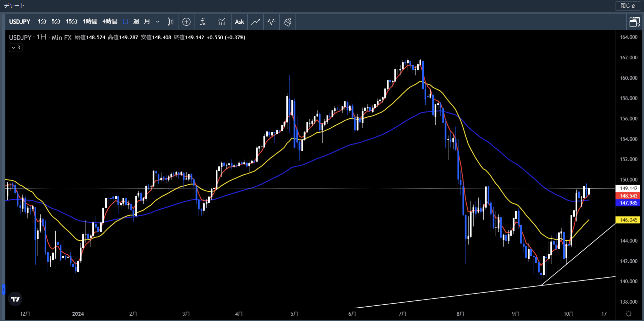
Task: Click the 高値149.287 value in the legend
Action: (123, 38)
